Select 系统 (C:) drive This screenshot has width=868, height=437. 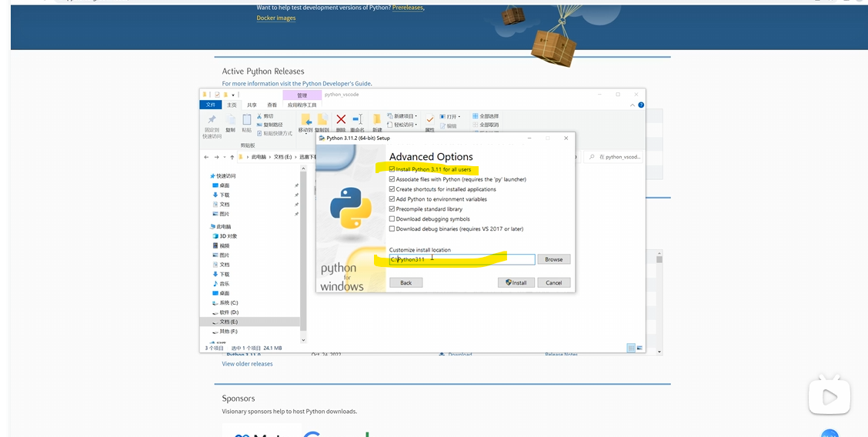(x=225, y=302)
